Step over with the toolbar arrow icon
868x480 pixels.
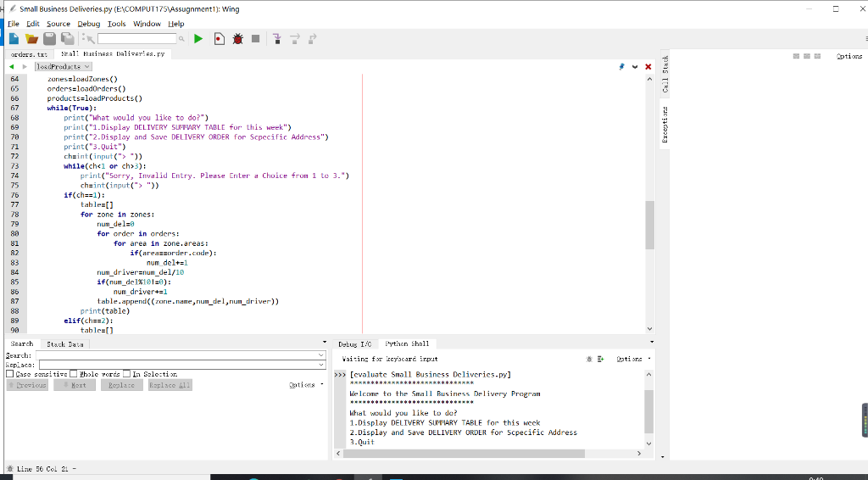pyautogui.click(x=295, y=39)
